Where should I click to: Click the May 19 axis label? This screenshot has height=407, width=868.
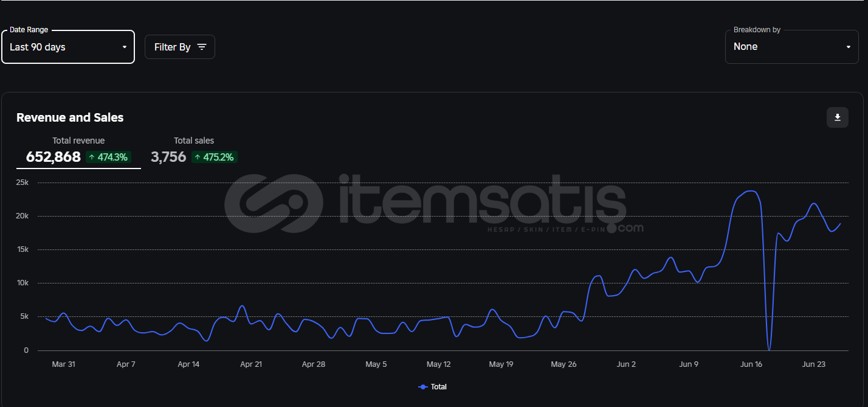(x=501, y=364)
